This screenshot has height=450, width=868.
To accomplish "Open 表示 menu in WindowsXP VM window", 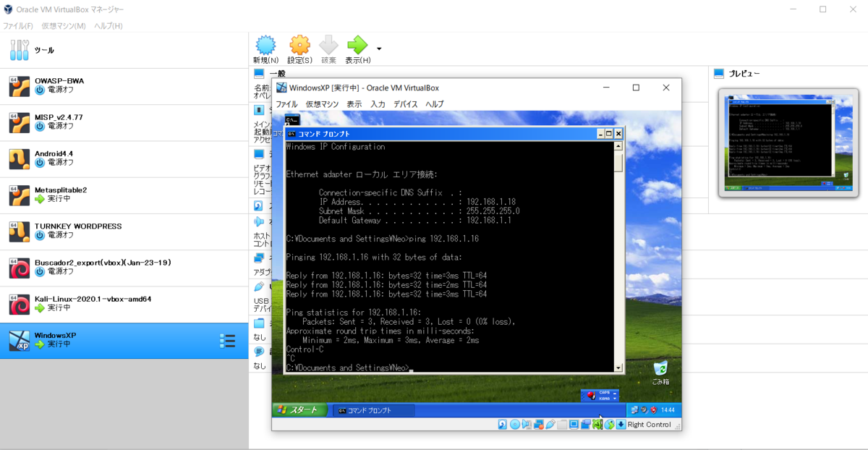I will [354, 104].
